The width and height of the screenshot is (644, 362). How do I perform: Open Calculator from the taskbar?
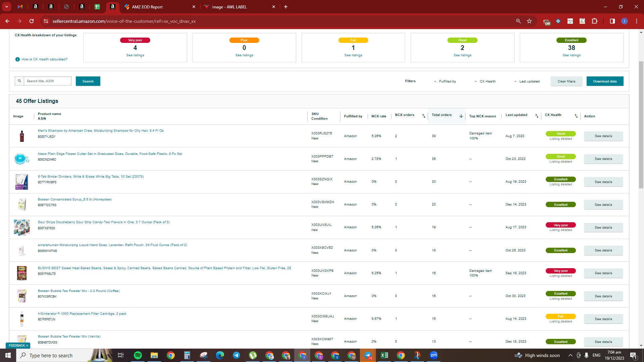[x=187, y=355]
